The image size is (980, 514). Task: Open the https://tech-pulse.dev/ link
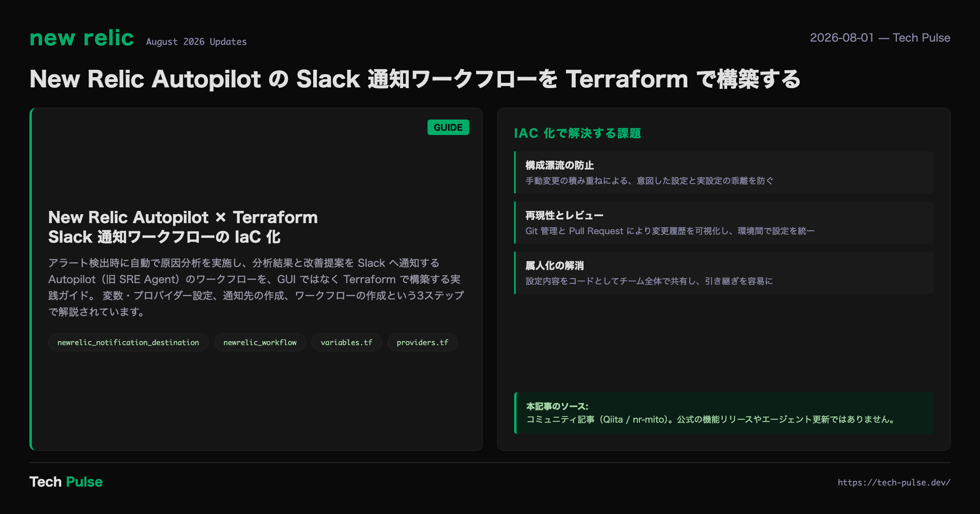894,482
